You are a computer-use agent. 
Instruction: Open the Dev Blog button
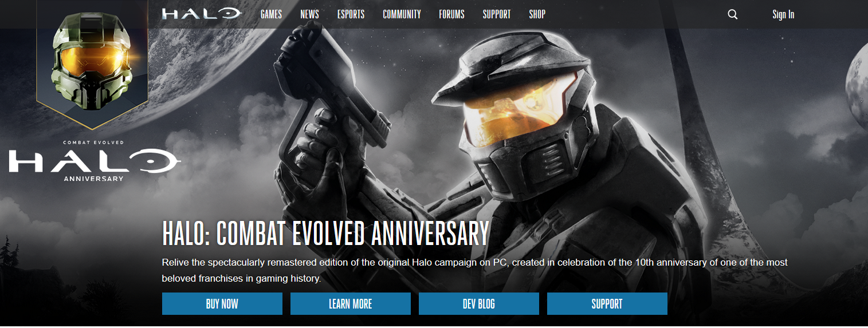(x=479, y=304)
